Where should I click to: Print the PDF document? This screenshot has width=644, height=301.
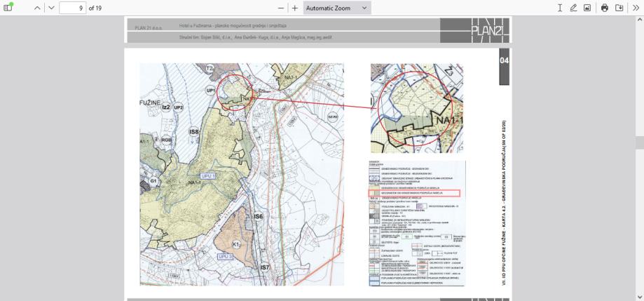point(605,8)
